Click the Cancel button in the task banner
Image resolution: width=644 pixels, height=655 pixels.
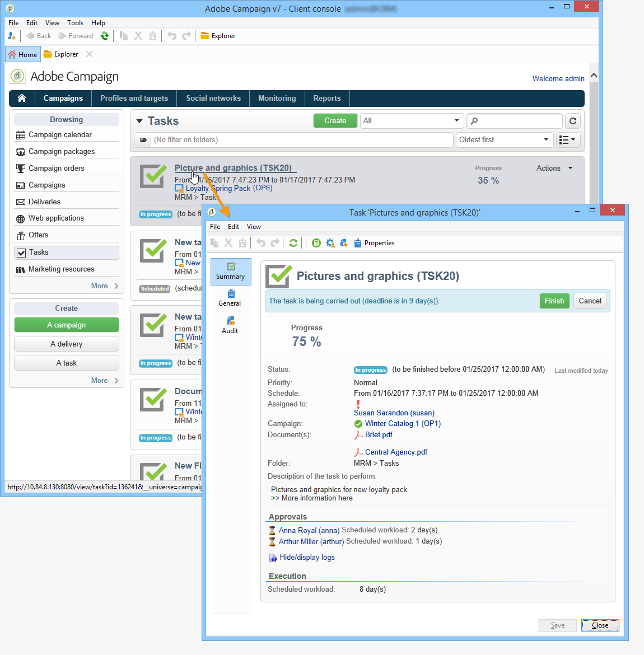(590, 301)
